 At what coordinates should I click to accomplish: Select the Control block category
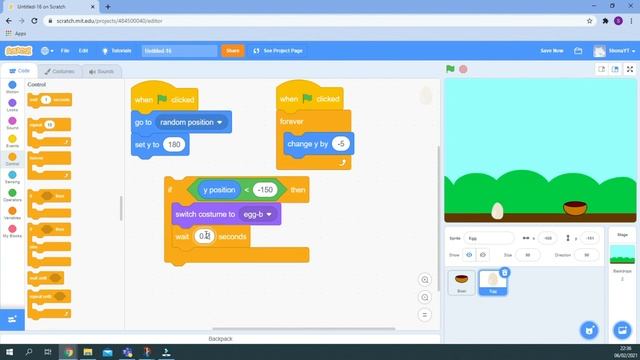[x=12, y=159]
